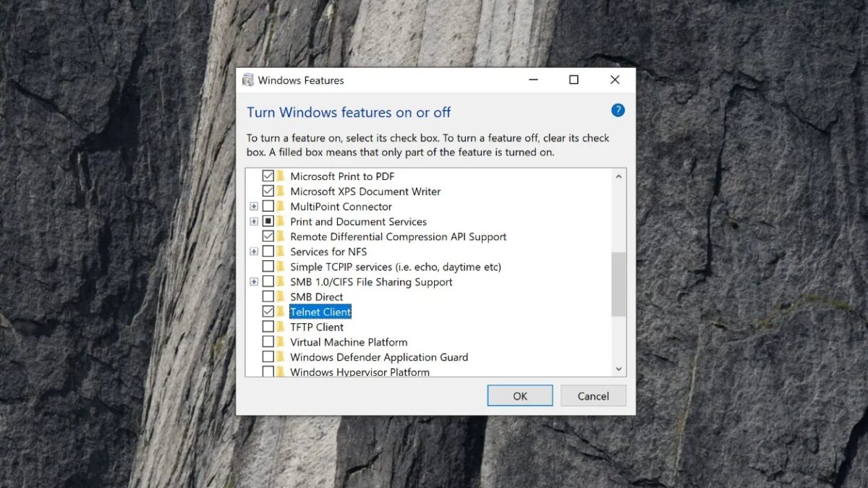Click folder icon next to SMB Direct
The height and width of the screenshot is (488, 868).
[281, 296]
